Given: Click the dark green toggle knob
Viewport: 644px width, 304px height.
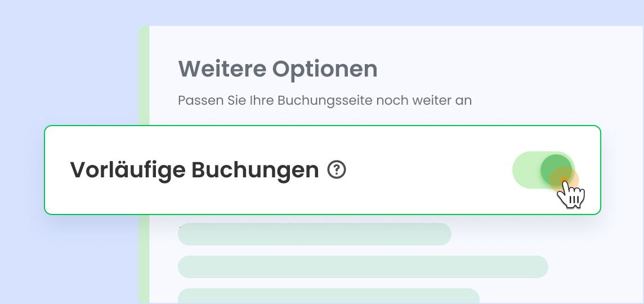Looking at the screenshot, I should [x=556, y=169].
